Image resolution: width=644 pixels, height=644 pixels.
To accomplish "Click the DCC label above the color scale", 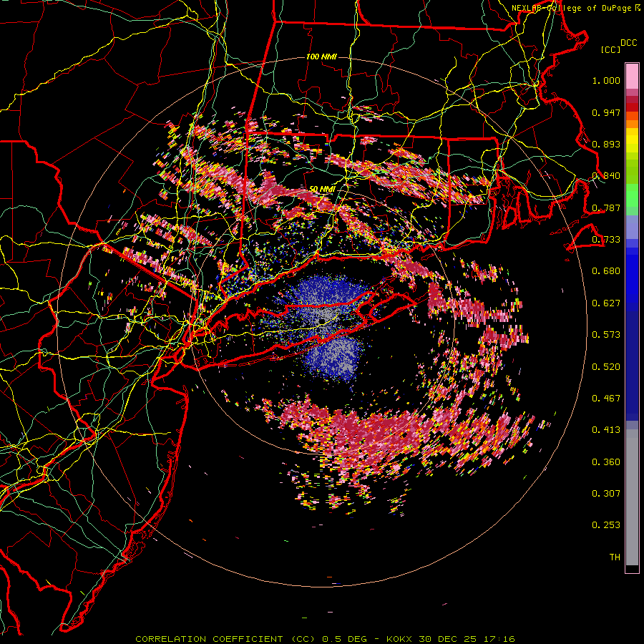I will tap(628, 43).
